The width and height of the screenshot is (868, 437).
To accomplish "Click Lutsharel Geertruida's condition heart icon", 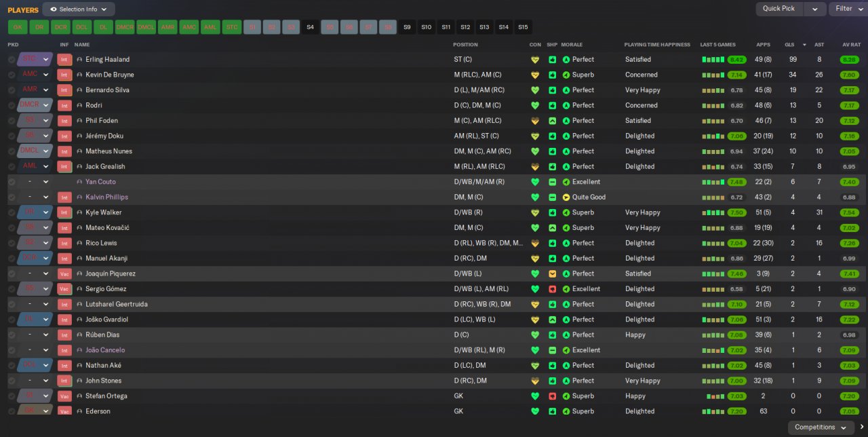I will pos(534,305).
